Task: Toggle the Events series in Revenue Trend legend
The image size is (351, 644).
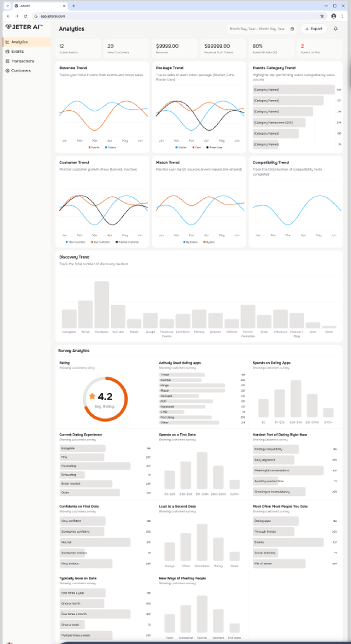Action: (x=94, y=148)
